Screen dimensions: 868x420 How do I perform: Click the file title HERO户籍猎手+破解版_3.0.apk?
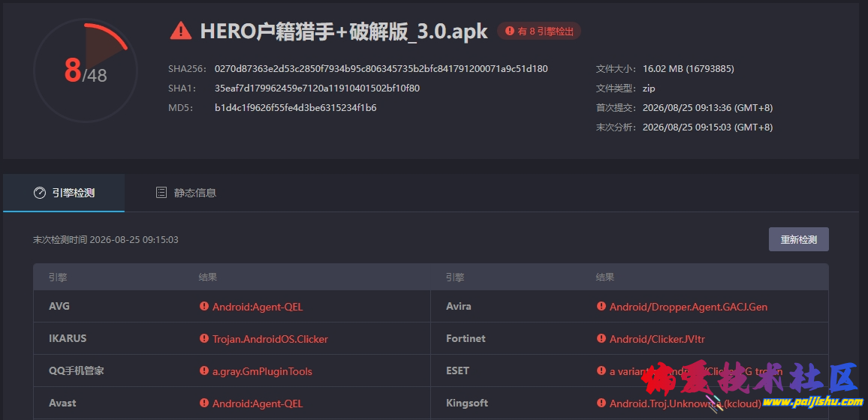[344, 31]
